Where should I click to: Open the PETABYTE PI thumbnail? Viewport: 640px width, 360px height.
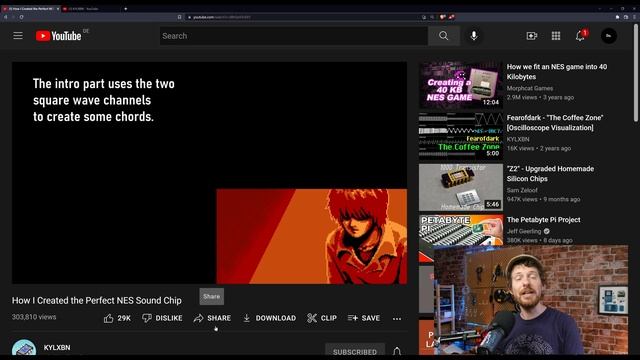461,230
